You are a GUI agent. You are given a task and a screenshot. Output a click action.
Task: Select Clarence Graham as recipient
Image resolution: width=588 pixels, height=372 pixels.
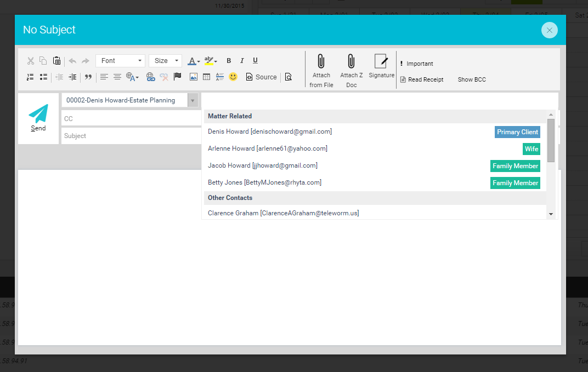pyautogui.click(x=283, y=213)
